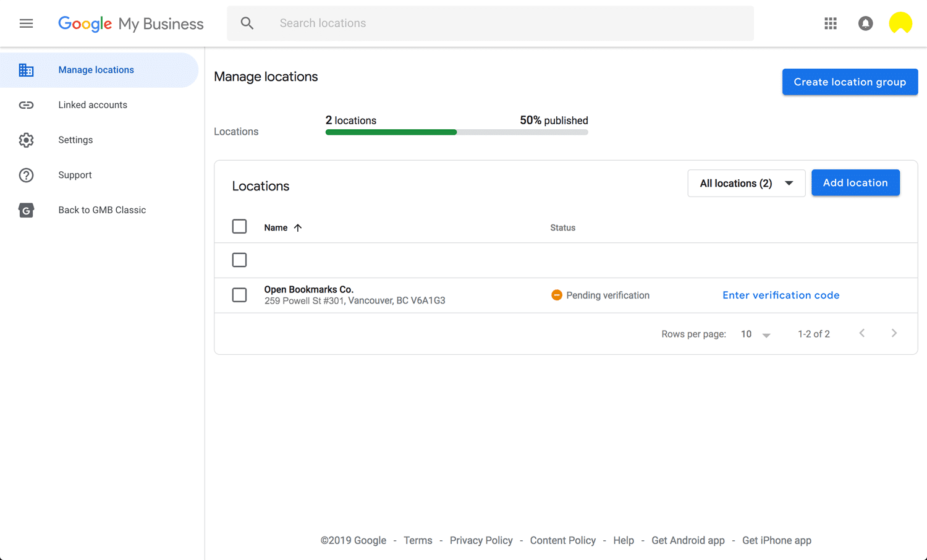Viewport: 927px width, 560px height.
Task: Click the Settings gear icon
Action: tap(26, 140)
